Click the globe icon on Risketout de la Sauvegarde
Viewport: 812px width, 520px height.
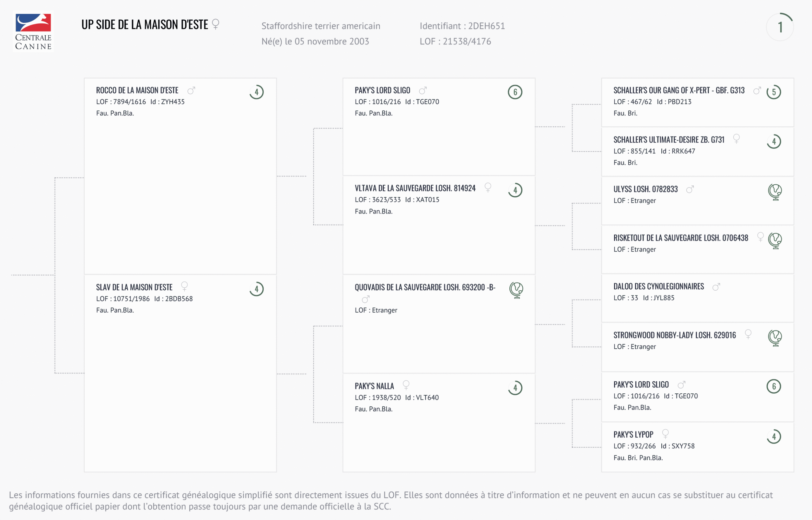coord(775,240)
